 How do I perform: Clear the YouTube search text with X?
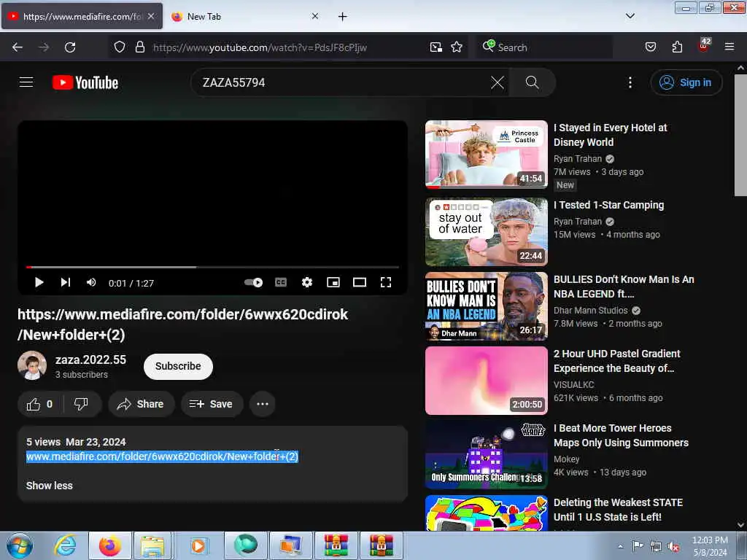(497, 82)
